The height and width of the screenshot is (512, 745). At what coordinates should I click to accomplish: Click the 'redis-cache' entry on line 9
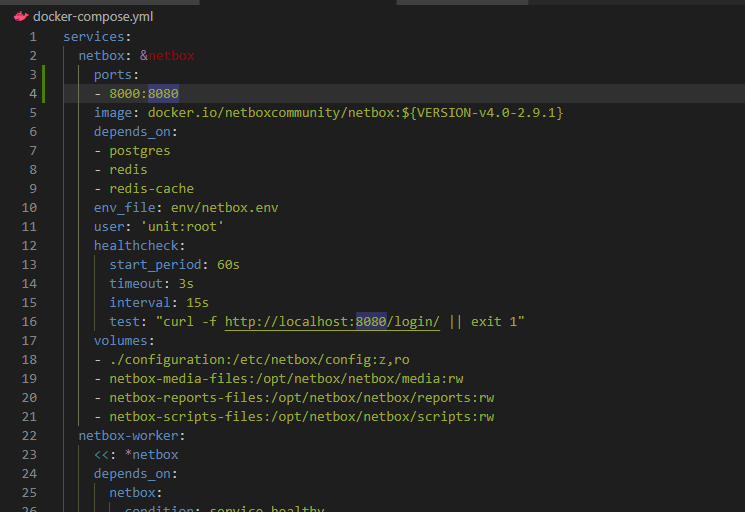click(152, 189)
